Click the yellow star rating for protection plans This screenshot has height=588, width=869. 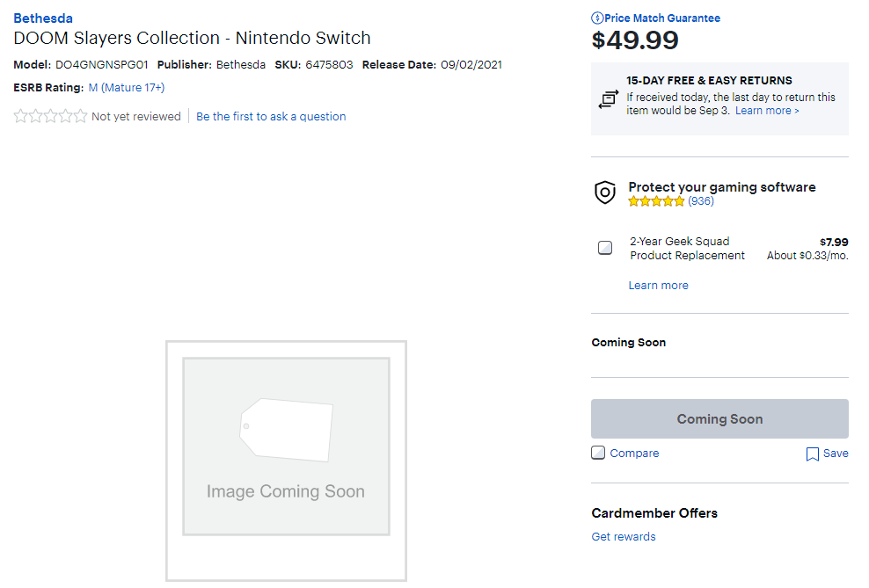coord(656,201)
